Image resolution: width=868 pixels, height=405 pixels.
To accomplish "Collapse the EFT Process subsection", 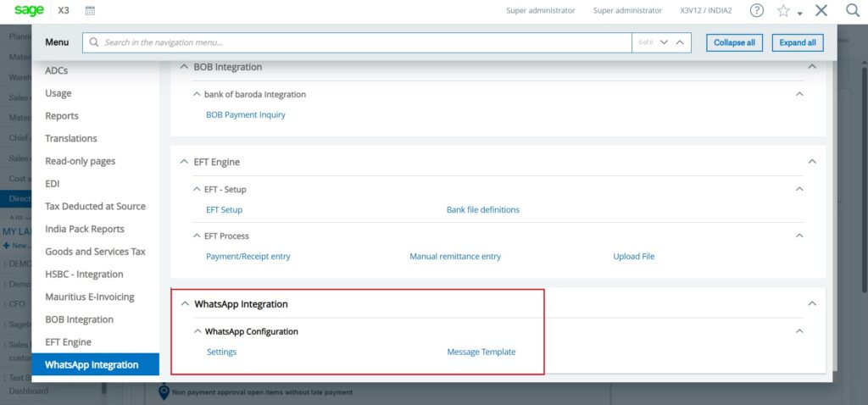I will 198,236.
